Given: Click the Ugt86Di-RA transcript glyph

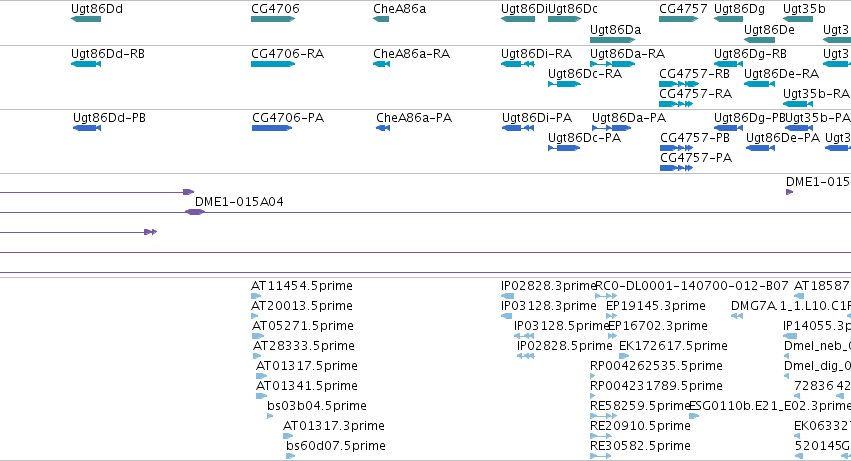Looking at the screenshot, I should tap(518, 64).
